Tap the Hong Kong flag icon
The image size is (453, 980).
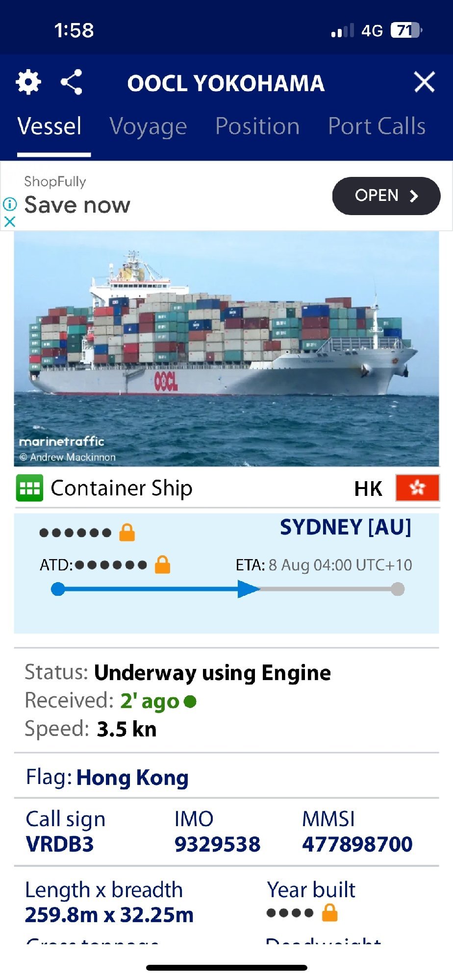(417, 488)
